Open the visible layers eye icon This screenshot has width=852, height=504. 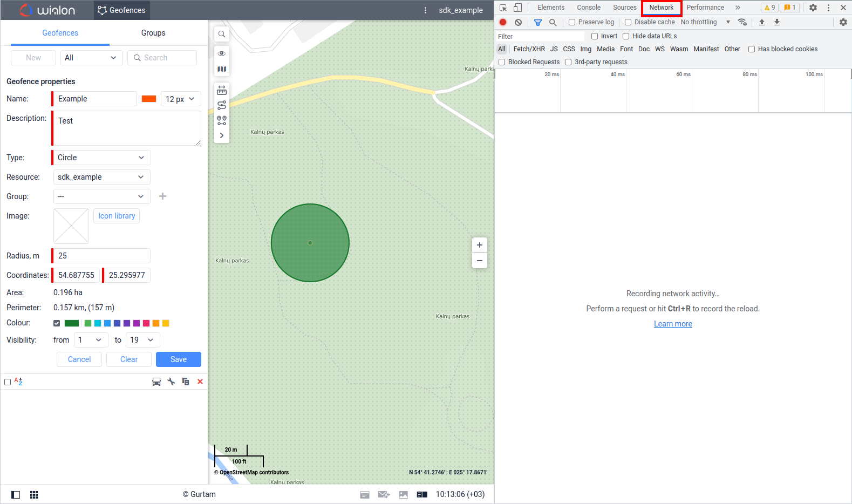click(222, 53)
